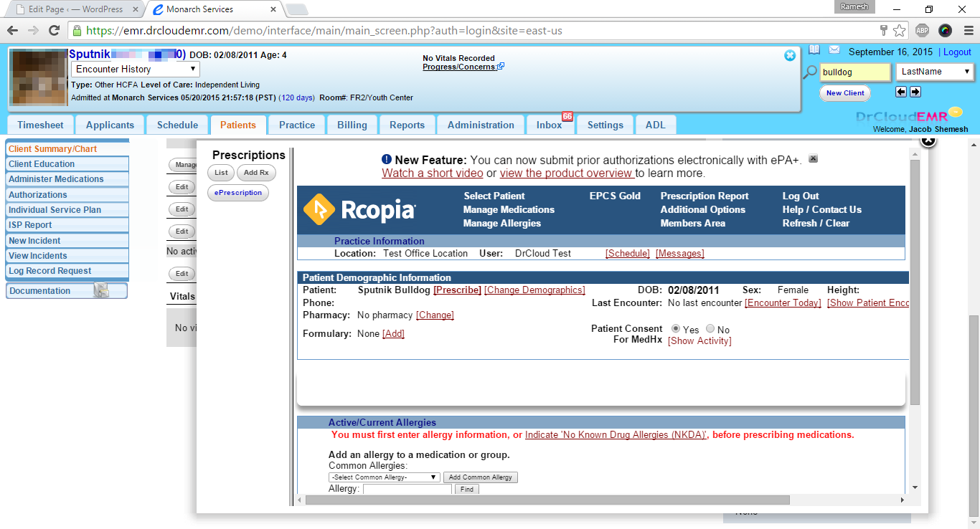This screenshot has height=529, width=980.
Task: Open the Inbox tab
Action: [549, 125]
